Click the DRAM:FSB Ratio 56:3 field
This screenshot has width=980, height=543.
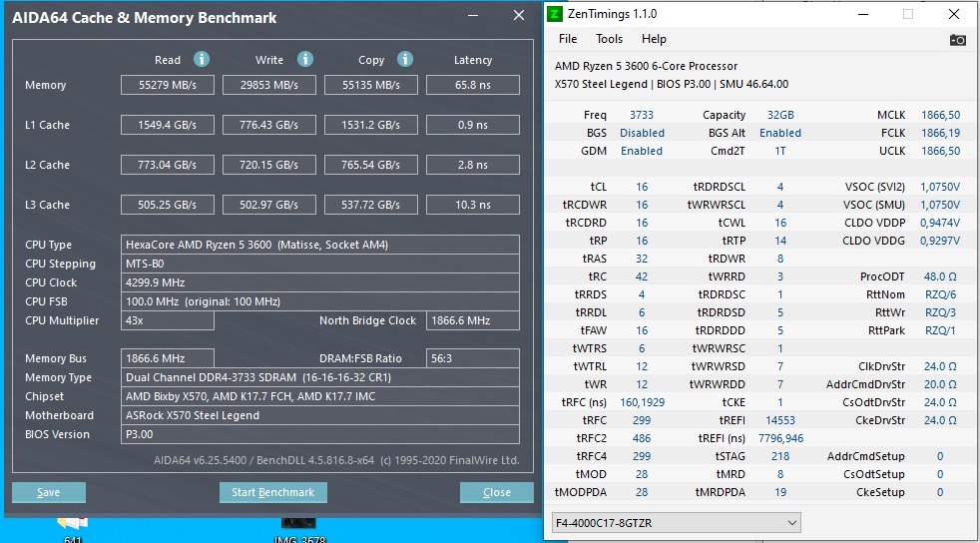pos(473,358)
